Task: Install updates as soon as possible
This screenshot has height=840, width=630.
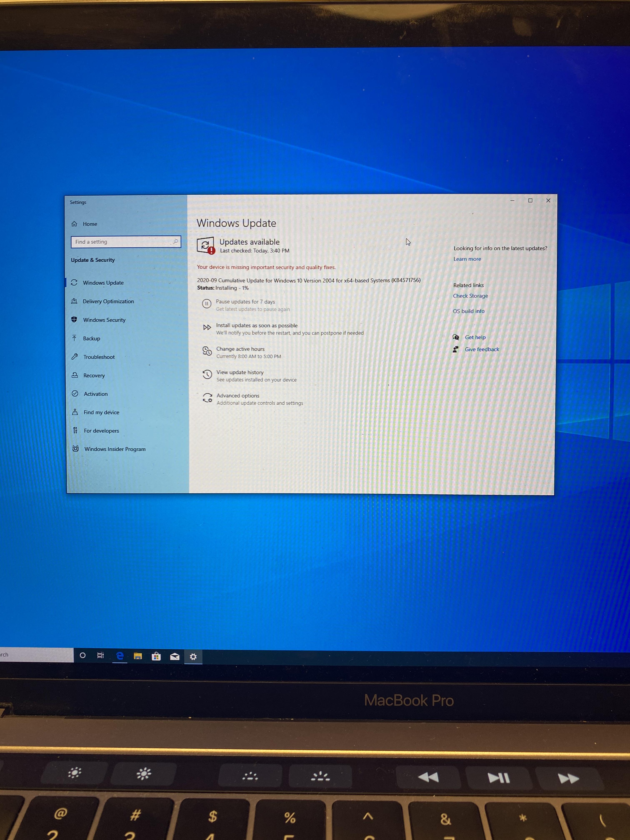Action: point(256,325)
